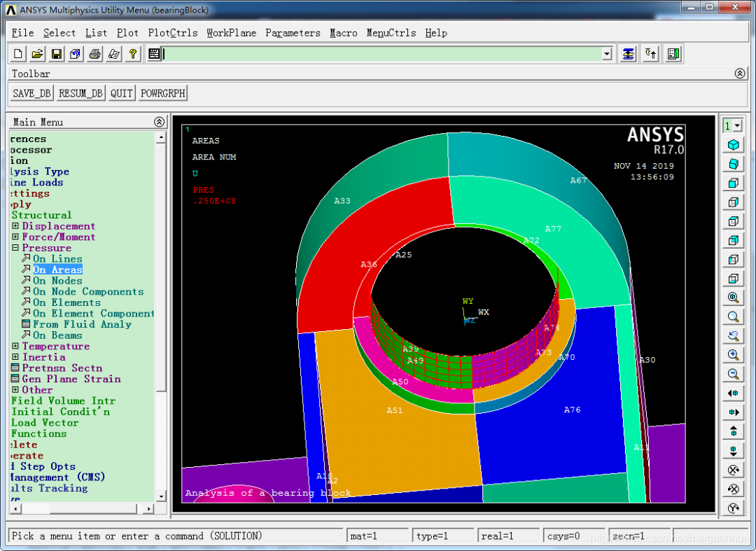This screenshot has height=551, width=756.
Task: Open the Contact Manager icon
Action: tap(673, 54)
